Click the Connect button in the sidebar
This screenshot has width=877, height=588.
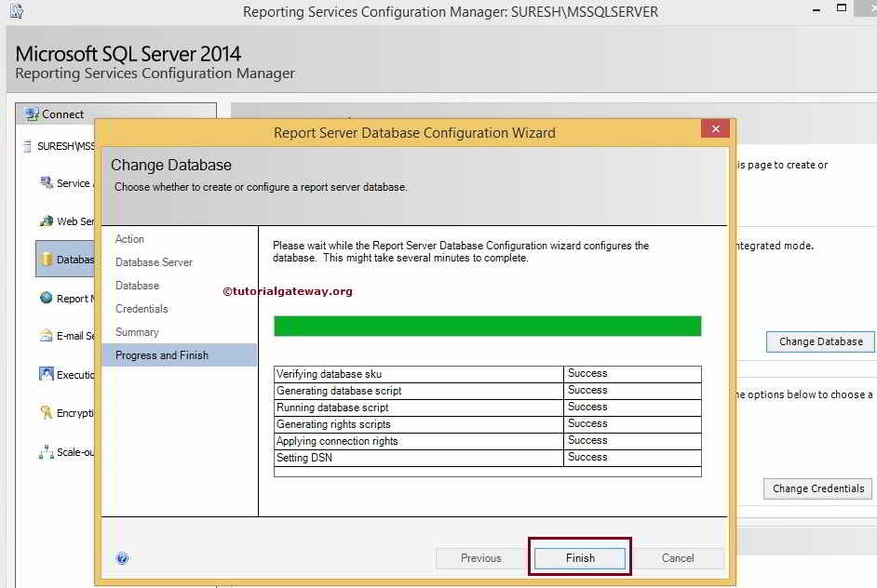pos(115,114)
